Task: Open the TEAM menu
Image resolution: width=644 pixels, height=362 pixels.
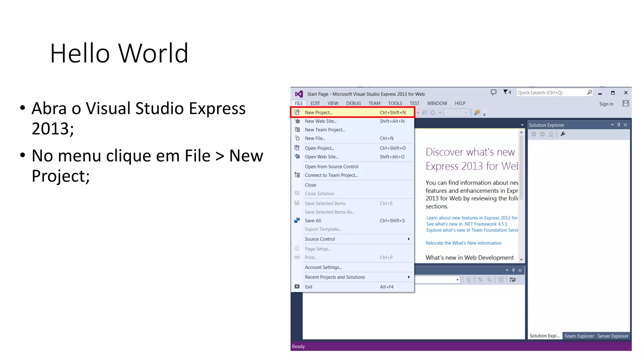Action: click(375, 103)
